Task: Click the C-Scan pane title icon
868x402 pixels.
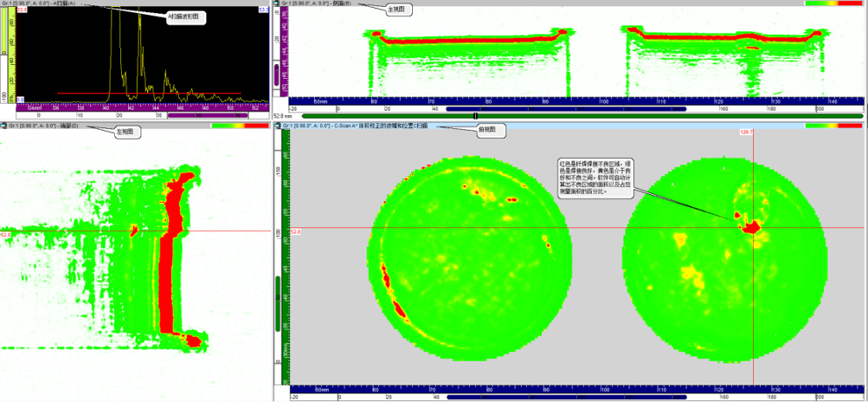Action: [x=277, y=126]
